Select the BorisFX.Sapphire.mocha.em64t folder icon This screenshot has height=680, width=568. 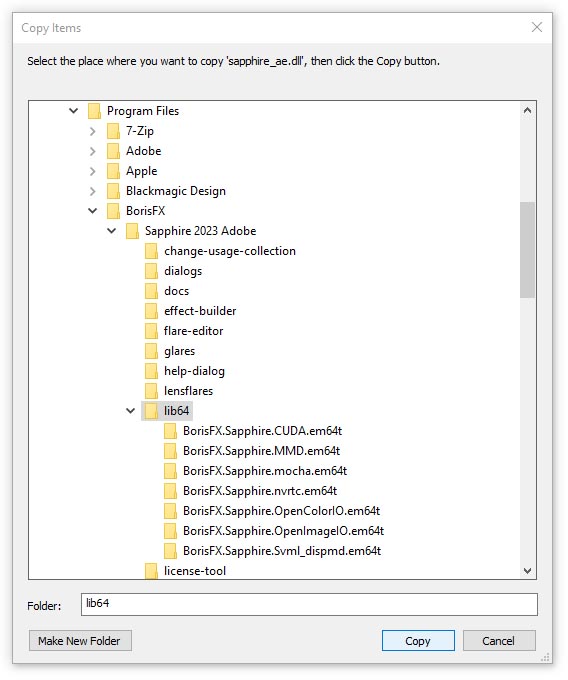[170, 471]
